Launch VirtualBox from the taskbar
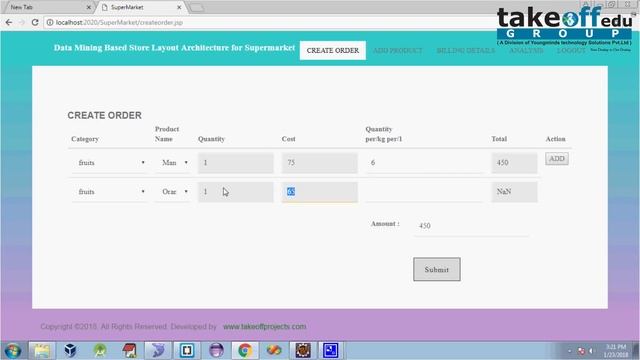Viewport: 640px width, 360px height. 71,351
